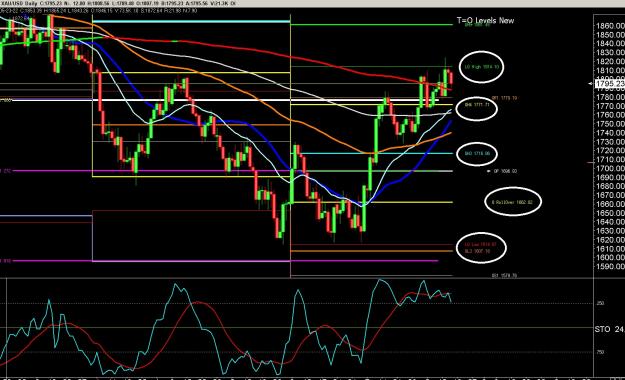Click the 1780.00 price axis label
625x380 pixels.
pyautogui.click(x=610, y=97)
